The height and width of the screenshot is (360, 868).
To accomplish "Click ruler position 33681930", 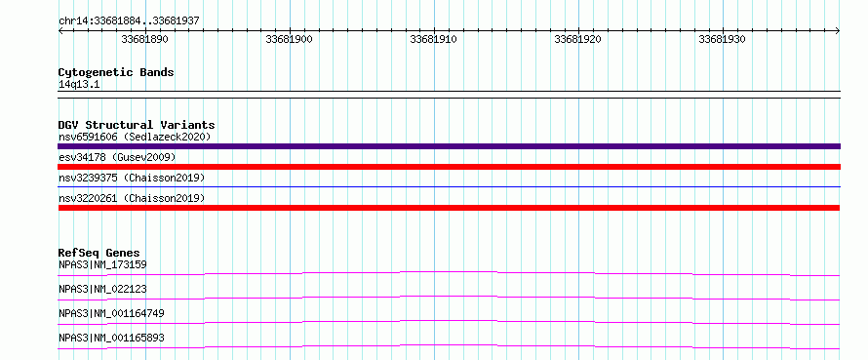I will (722, 39).
